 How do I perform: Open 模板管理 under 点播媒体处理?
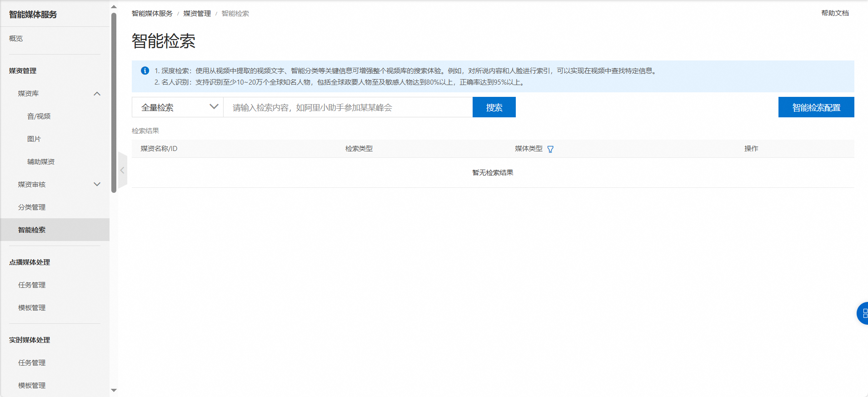[x=32, y=308]
